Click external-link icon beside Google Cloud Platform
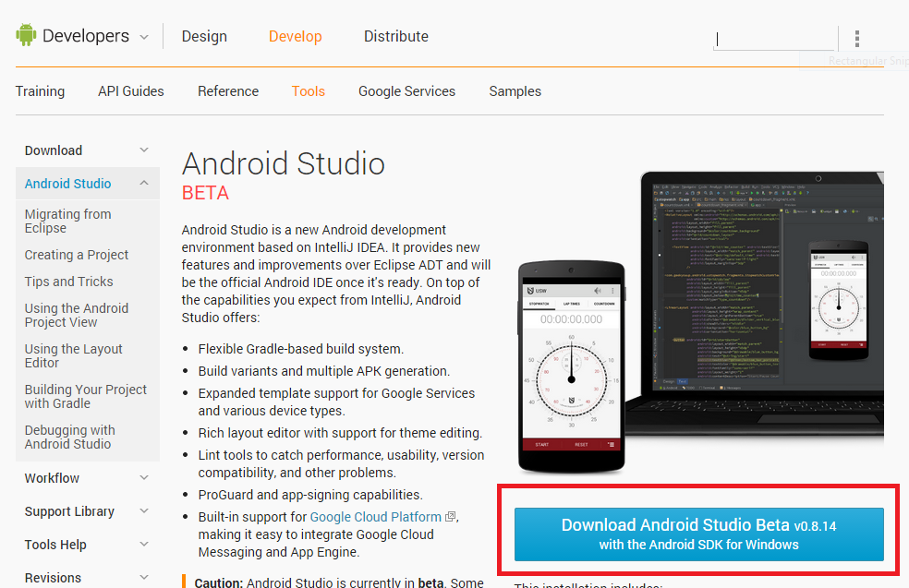Screen dimensions: 909x588 tap(449, 517)
